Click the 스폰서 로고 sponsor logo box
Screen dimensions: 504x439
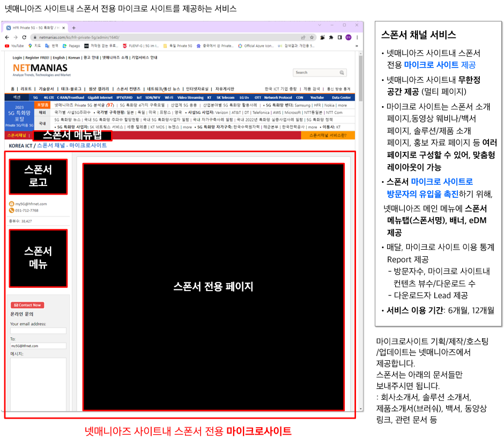pos(38,177)
